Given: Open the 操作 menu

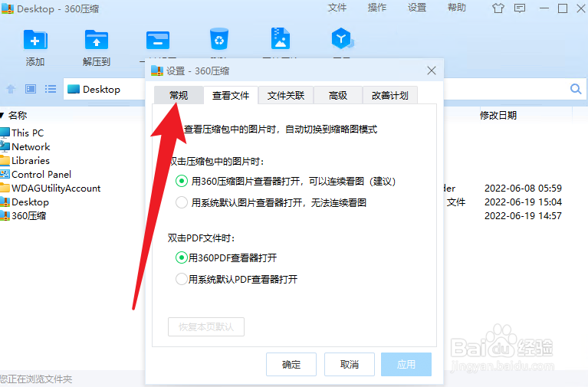Looking at the screenshot, I should pyautogui.click(x=377, y=8).
